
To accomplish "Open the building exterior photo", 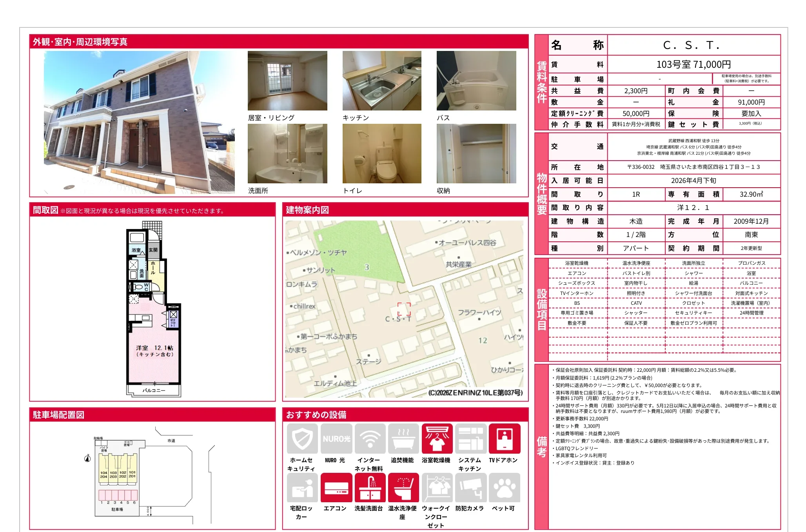I will pyautogui.click(x=139, y=122).
